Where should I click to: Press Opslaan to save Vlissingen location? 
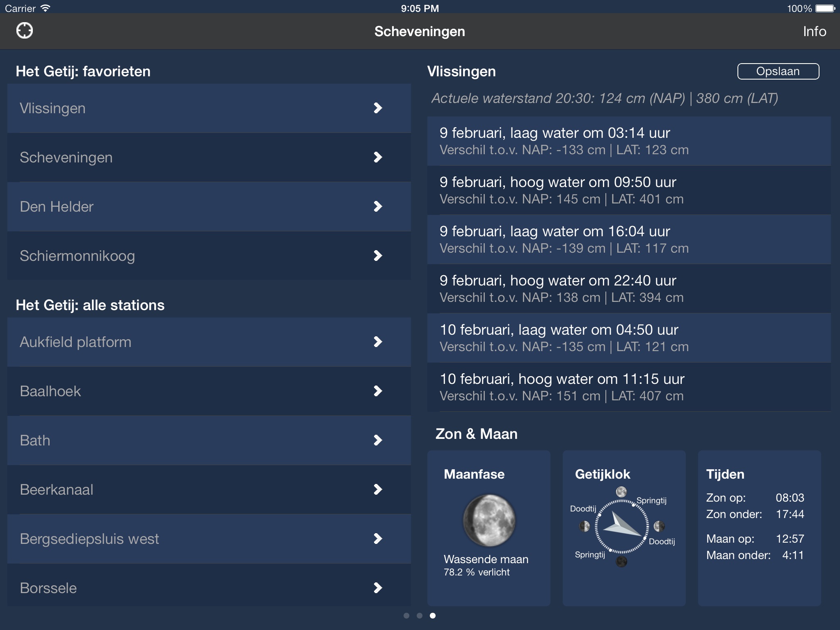778,71
